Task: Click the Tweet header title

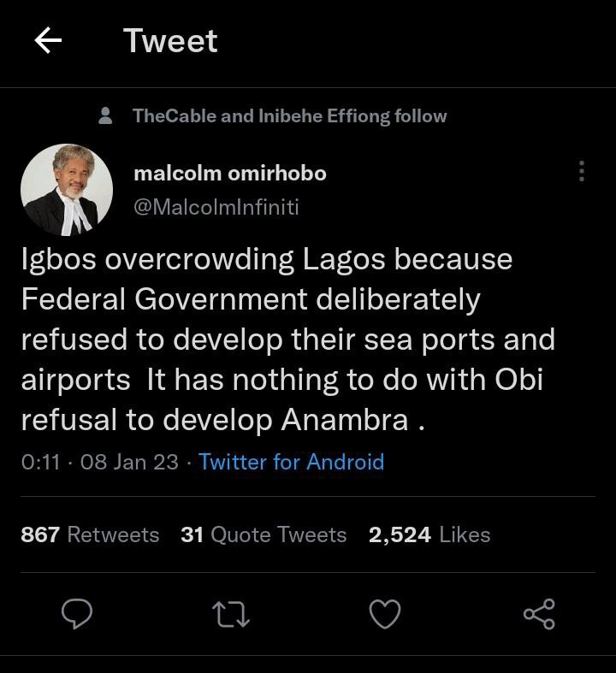Action: [x=170, y=41]
